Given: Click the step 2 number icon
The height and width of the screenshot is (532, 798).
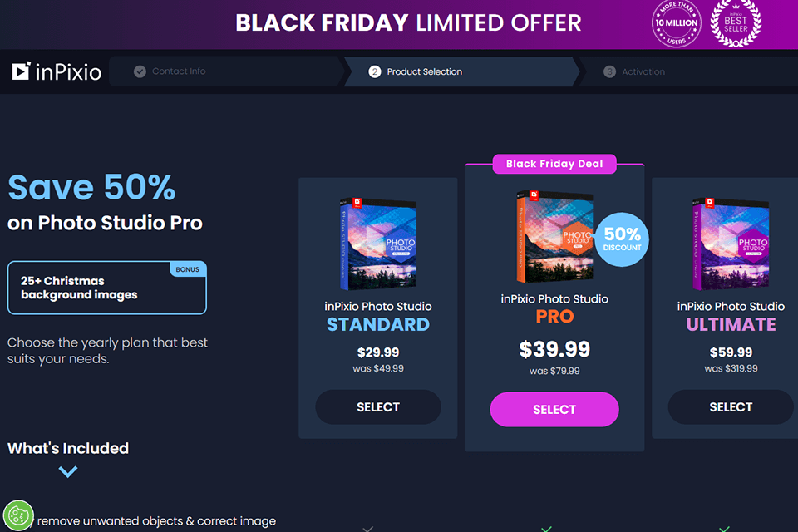Looking at the screenshot, I should pyautogui.click(x=375, y=72).
